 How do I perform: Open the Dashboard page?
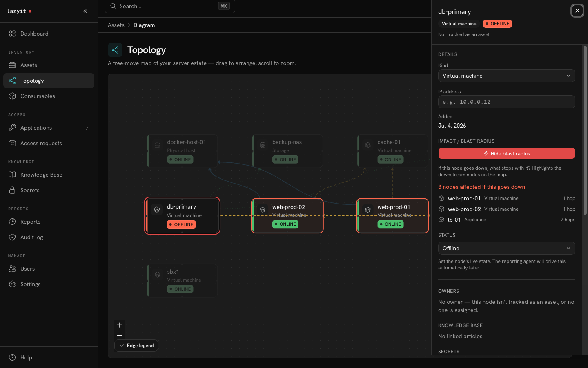click(x=49, y=34)
